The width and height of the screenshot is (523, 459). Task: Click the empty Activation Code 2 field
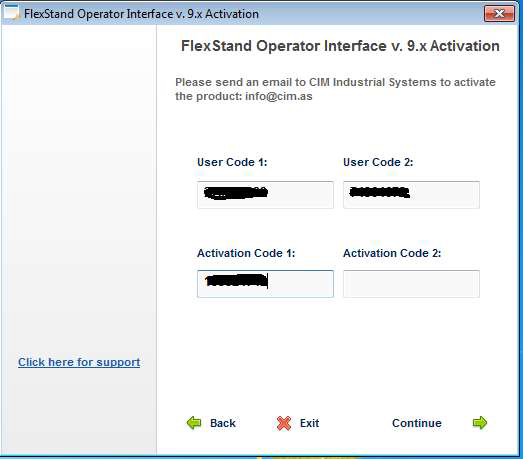pyautogui.click(x=411, y=284)
